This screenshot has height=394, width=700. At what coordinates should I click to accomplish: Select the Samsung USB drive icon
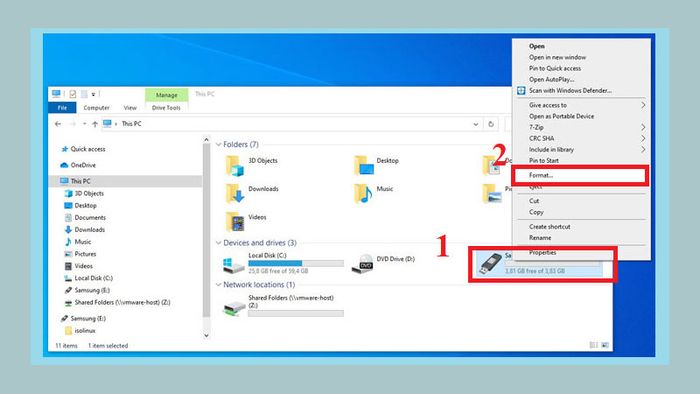tap(490, 264)
